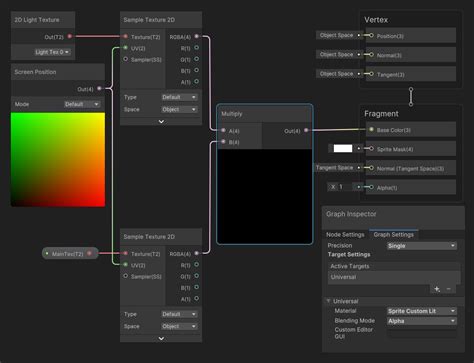Viewport: 474px width, 363px height.
Task: Click the G(1) output port of the Sample Texture 2D fed by 2D Light Texture
Action: (197, 59)
